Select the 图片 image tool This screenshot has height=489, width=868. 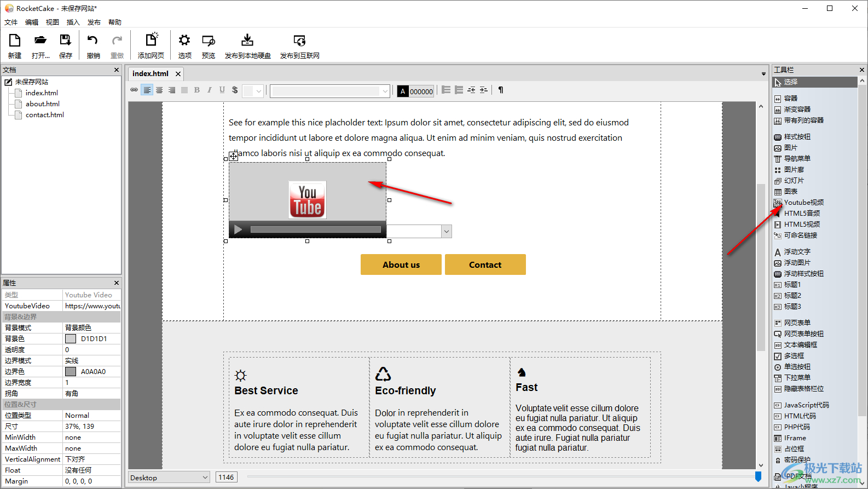tap(790, 148)
